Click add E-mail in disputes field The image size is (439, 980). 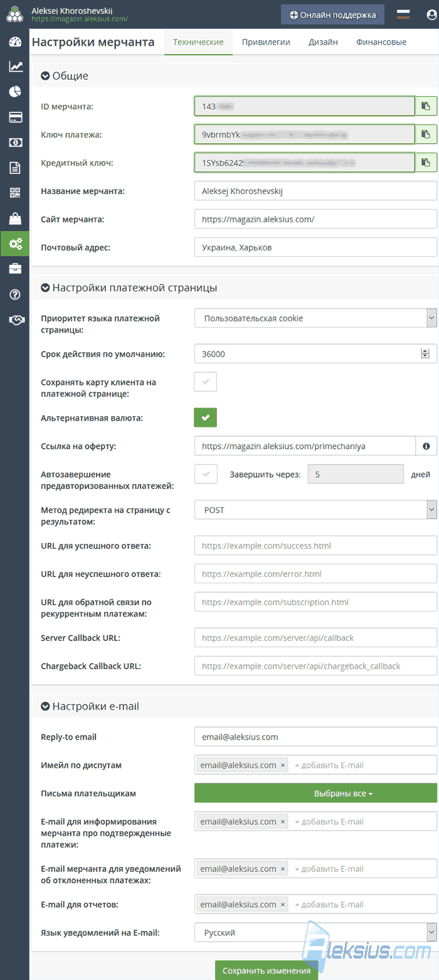(329, 765)
